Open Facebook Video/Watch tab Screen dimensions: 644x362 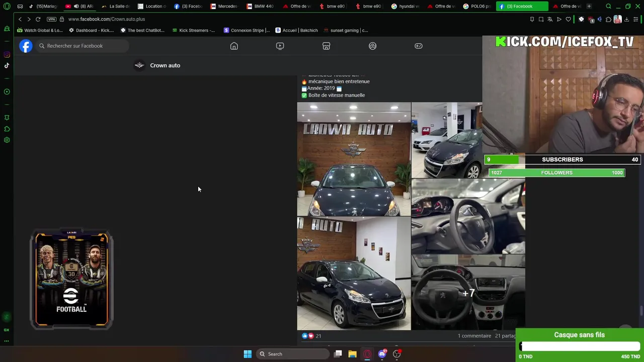click(x=280, y=46)
